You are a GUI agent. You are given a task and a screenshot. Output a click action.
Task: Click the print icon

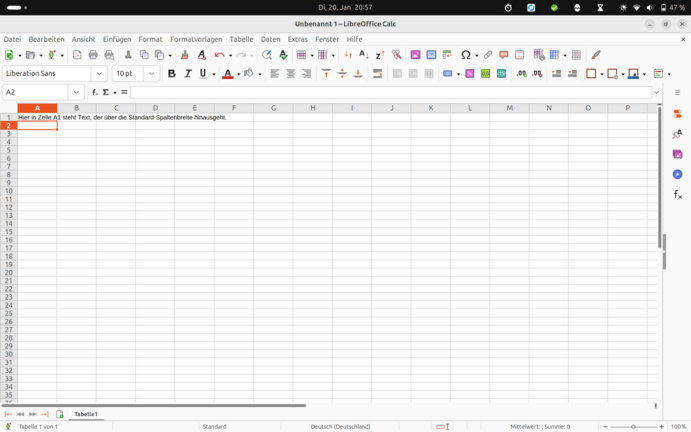[x=93, y=55]
